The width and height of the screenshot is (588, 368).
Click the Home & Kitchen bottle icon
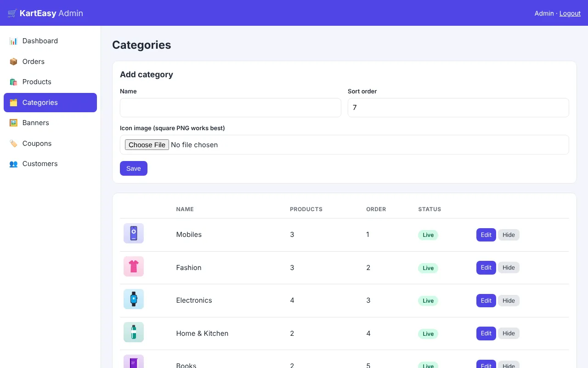tap(134, 332)
